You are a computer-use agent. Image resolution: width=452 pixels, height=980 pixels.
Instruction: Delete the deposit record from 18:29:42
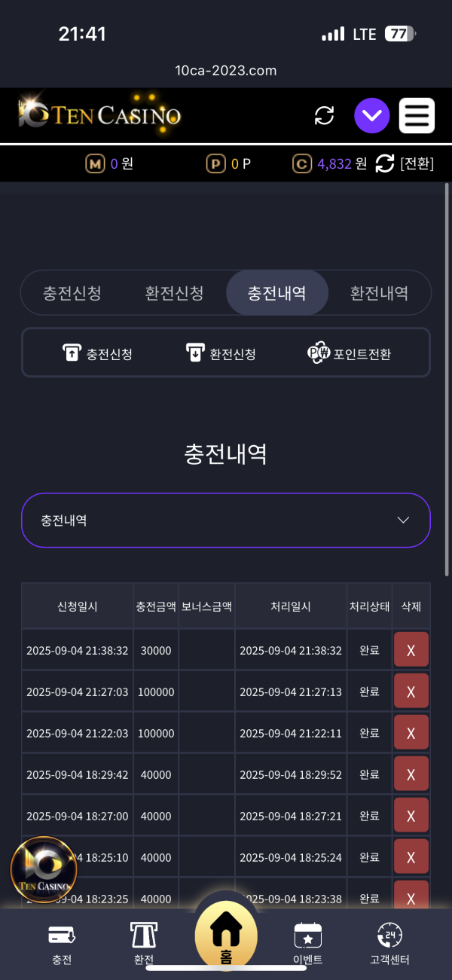[411, 774]
